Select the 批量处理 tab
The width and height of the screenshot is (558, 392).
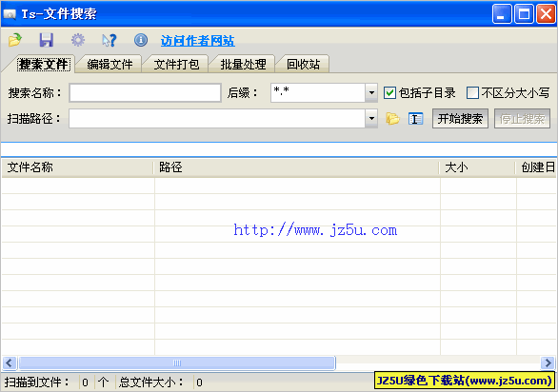pyautogui.click(x=243, y=65)
